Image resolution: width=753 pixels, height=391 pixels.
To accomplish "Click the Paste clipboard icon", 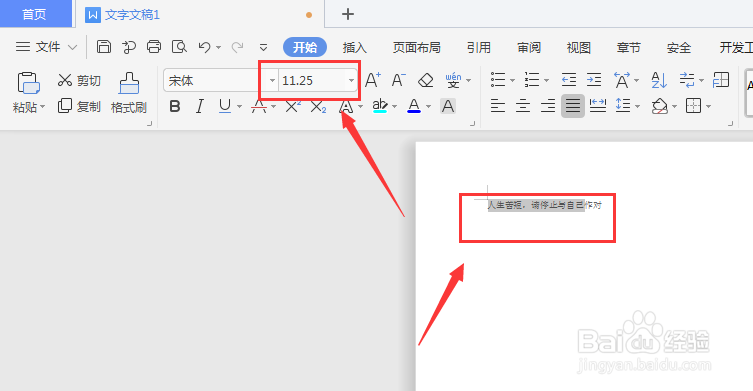I will 28,83.
